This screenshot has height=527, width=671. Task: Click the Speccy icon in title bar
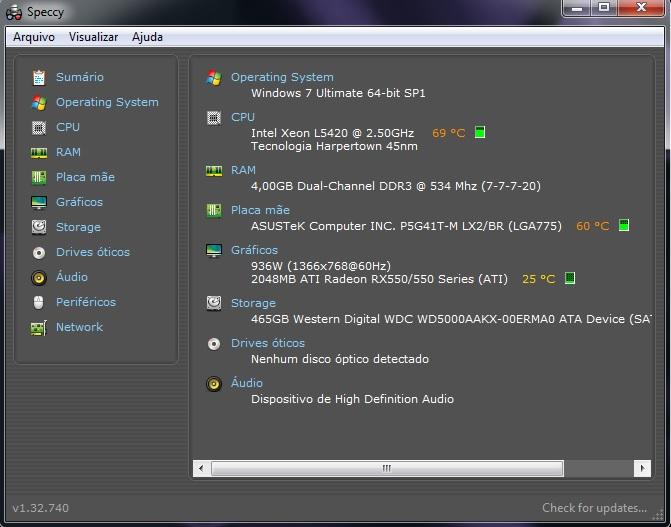coord(14,12)
